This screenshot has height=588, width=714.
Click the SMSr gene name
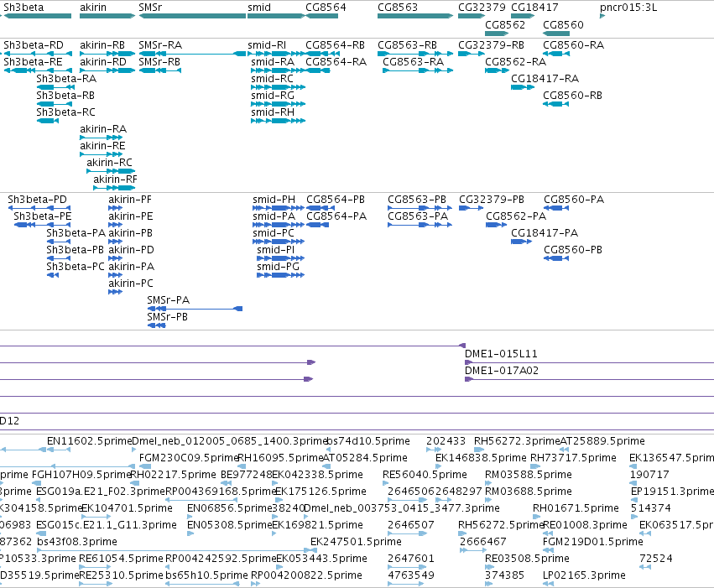point(150,8)
